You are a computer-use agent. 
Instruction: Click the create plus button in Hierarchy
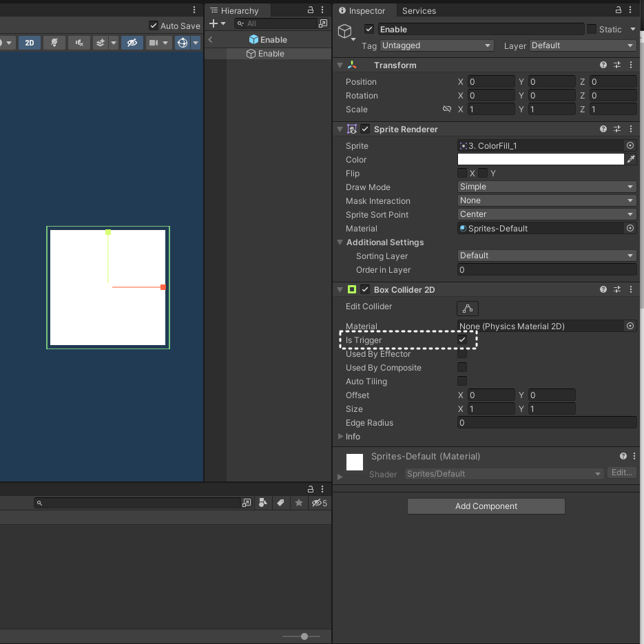[213, 23]
